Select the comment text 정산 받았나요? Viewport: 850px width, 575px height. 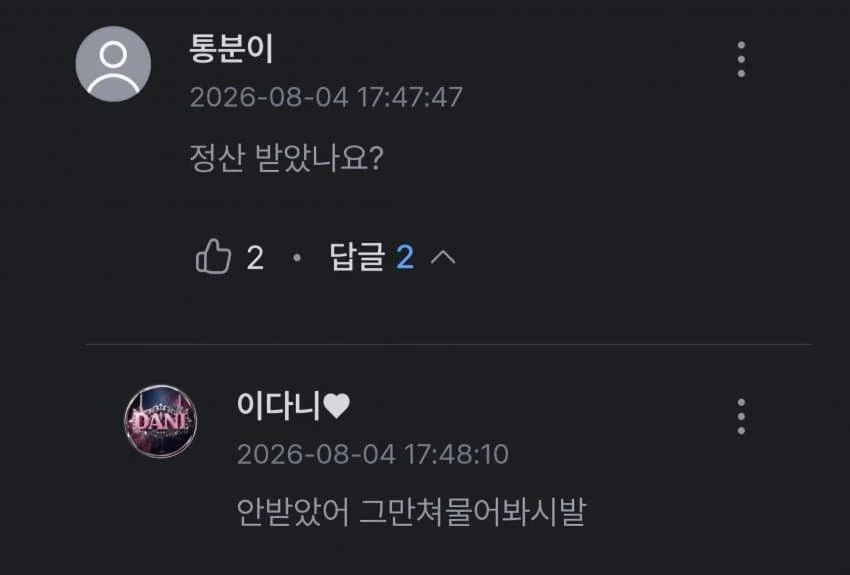click(x=287, y=158)
